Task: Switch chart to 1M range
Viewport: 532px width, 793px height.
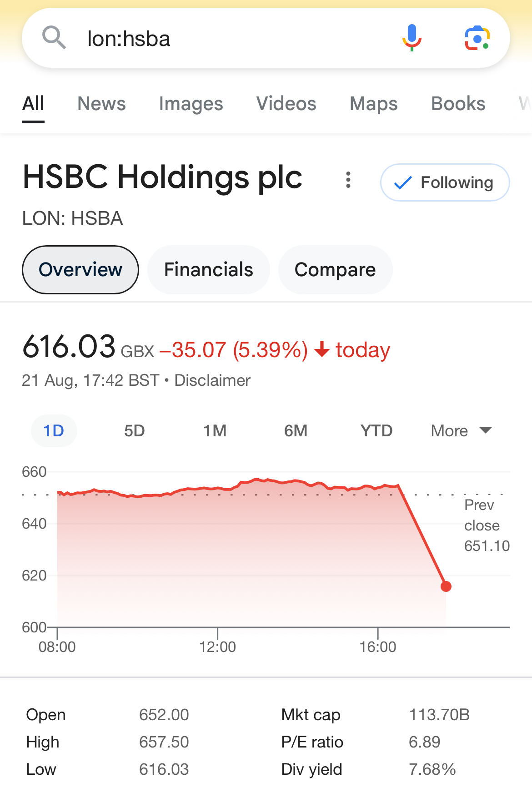Action: [x=215, y=430]
